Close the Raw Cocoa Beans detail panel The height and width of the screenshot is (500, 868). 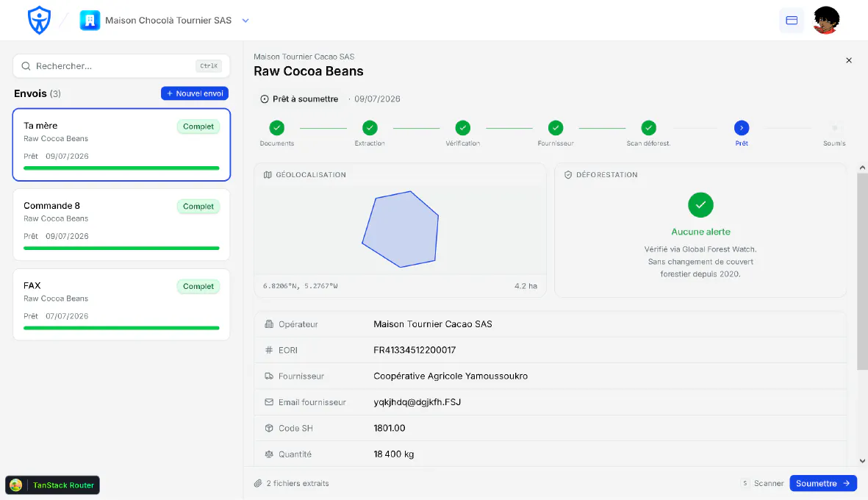click(849, 60)
